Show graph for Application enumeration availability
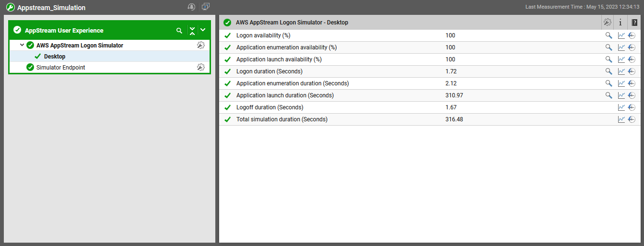Viewport: 644px width, 246px height. pyautogui.click(x=621, y=47)
